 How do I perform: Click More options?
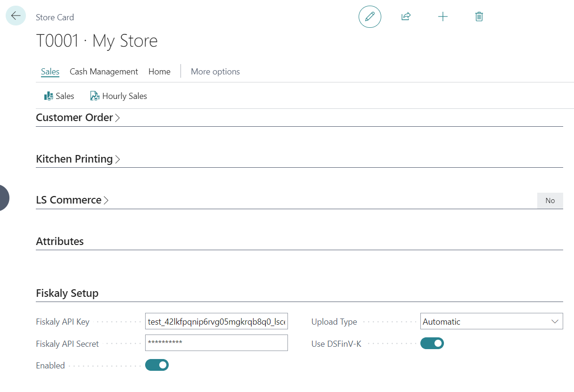tap(215, 72)
